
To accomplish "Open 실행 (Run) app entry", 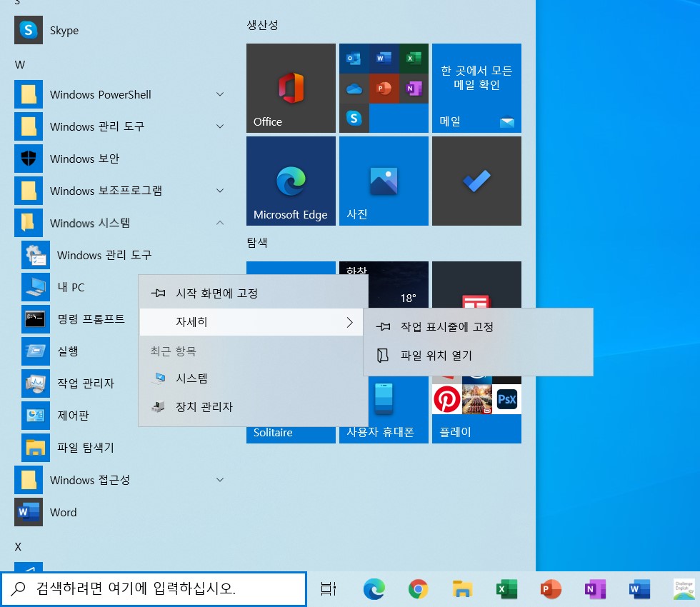I will (x=79, y=351).
